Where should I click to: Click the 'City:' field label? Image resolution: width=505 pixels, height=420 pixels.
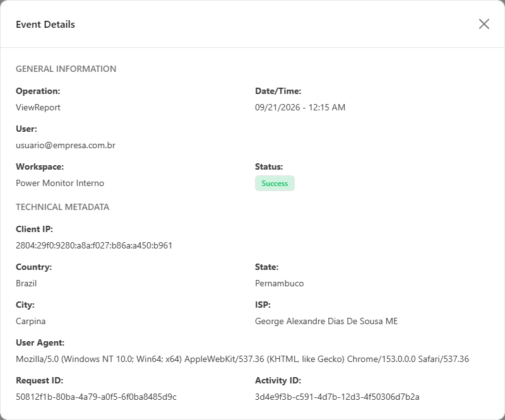click(x=25, y=305)
